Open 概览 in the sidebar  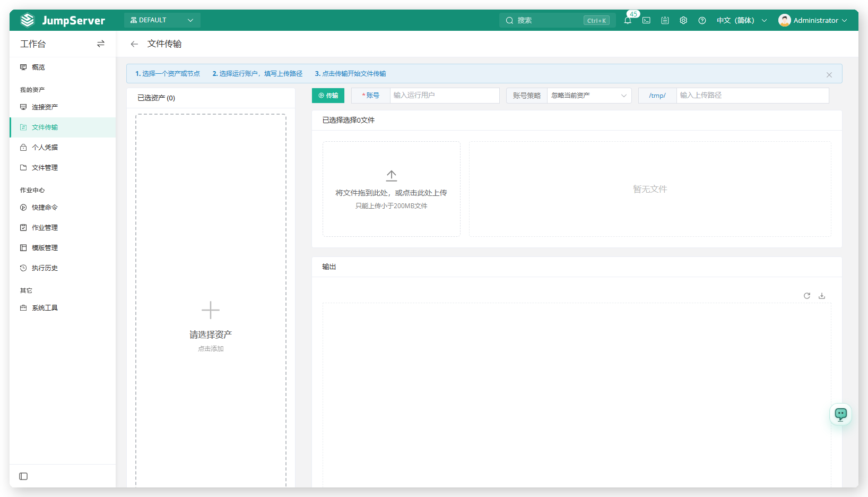click(x=63, y=67)
